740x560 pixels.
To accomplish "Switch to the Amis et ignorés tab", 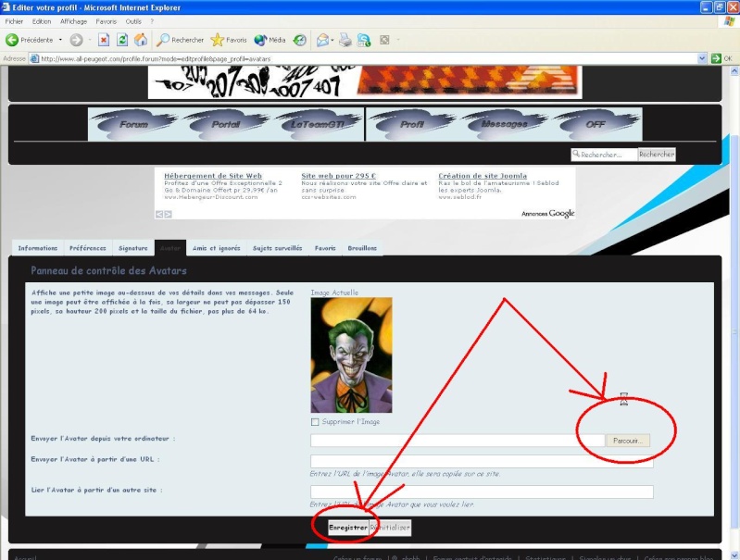I will (216, 248).
